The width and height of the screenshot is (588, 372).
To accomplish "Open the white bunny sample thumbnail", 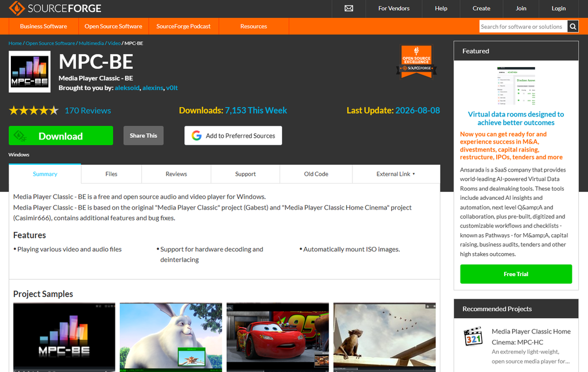I will pyautogui.click(x=171, y=338).
